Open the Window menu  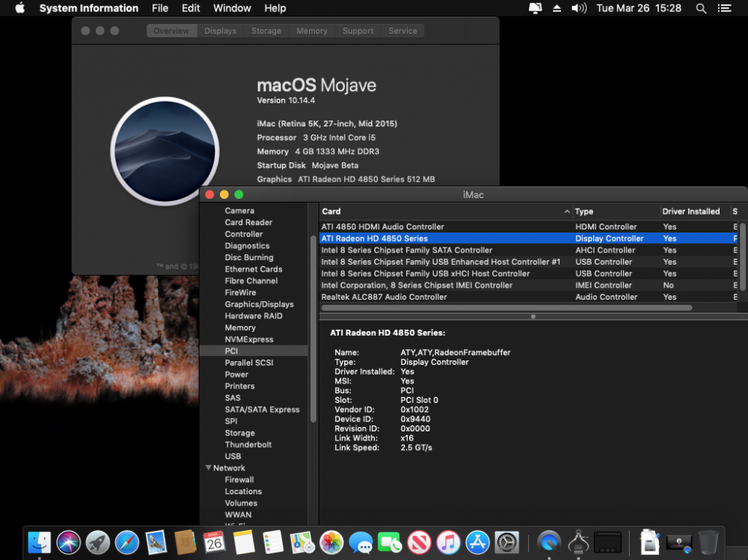click(232, 8)
